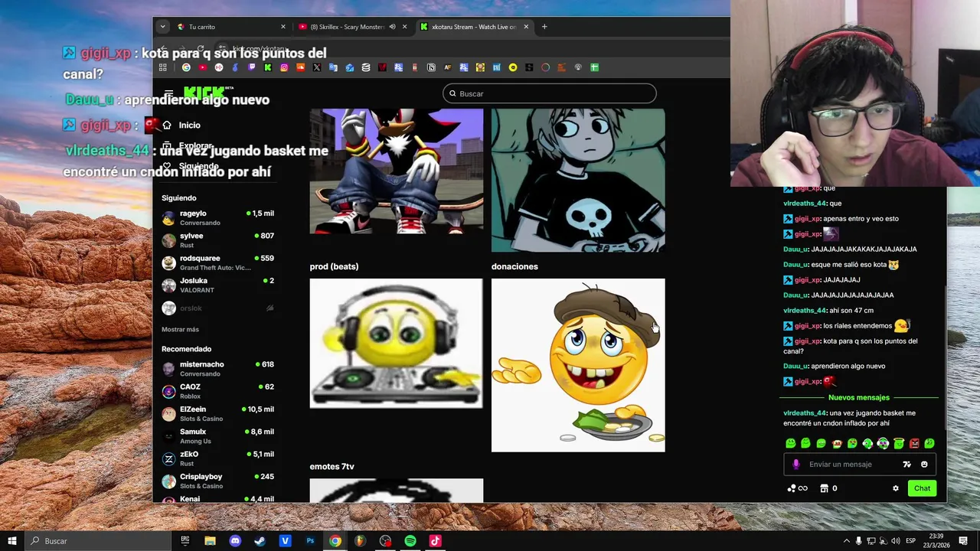Open CAOZ channel playing Roblox
Image resolution: width=980 pixels, height=551 pixels.
pyautogui.click(x=217, y=391)
